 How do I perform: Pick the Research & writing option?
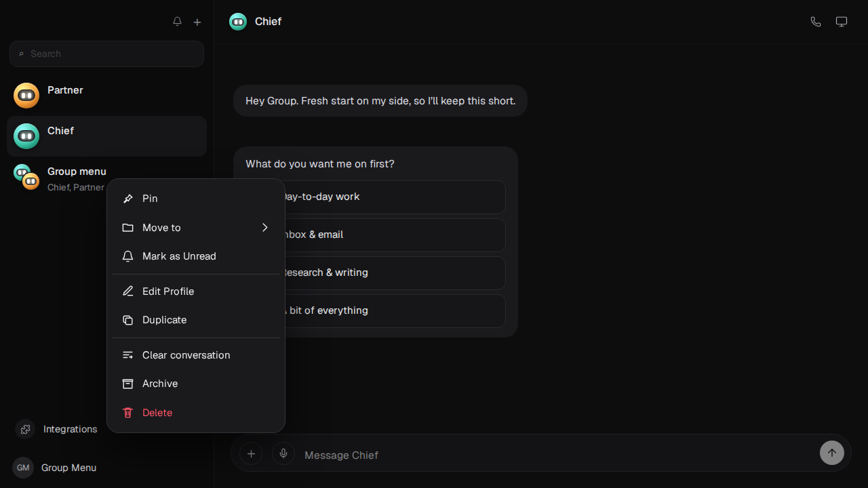(x=395, y=272)
